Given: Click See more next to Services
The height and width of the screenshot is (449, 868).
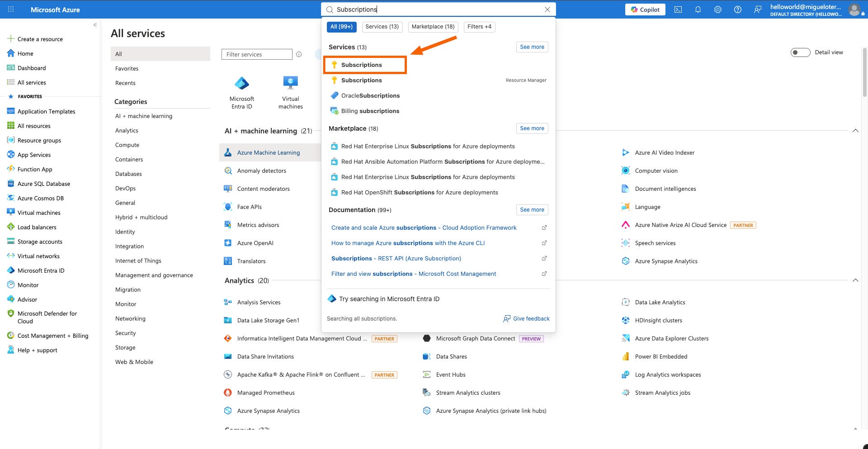Looking at the screenshot, I should pos(532,47).
